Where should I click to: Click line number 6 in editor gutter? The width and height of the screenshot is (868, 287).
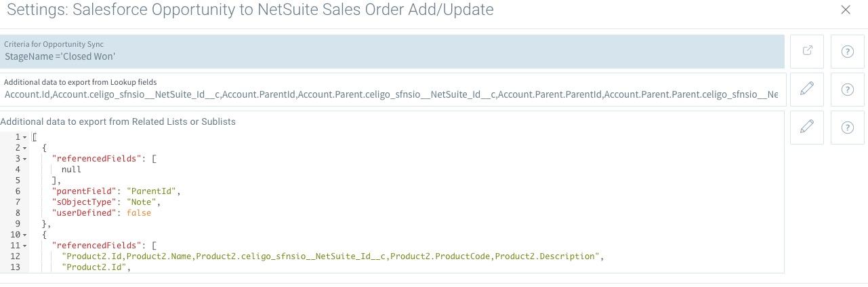point(17,191)
